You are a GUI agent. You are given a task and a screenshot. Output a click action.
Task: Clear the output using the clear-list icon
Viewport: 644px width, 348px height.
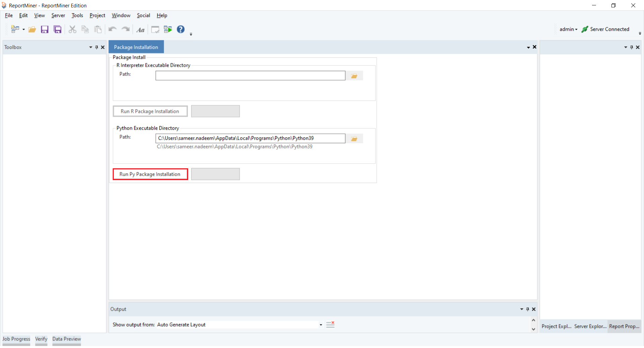330,325
